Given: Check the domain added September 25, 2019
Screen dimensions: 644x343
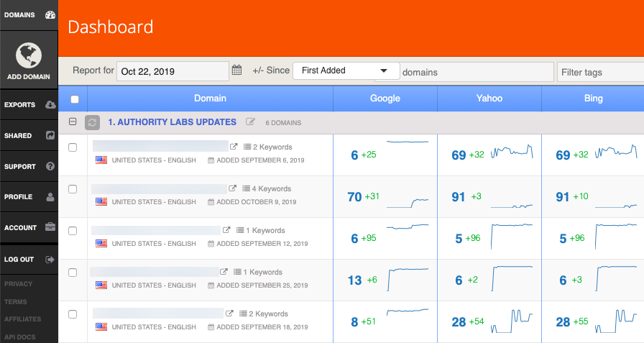Looking at the screenshot, I should pos(73,273).
